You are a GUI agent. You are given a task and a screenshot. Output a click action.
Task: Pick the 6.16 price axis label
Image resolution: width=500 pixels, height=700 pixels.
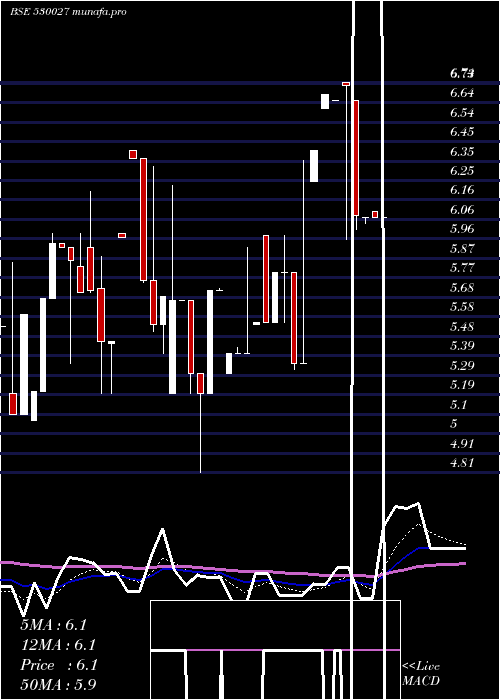(462, 190)
